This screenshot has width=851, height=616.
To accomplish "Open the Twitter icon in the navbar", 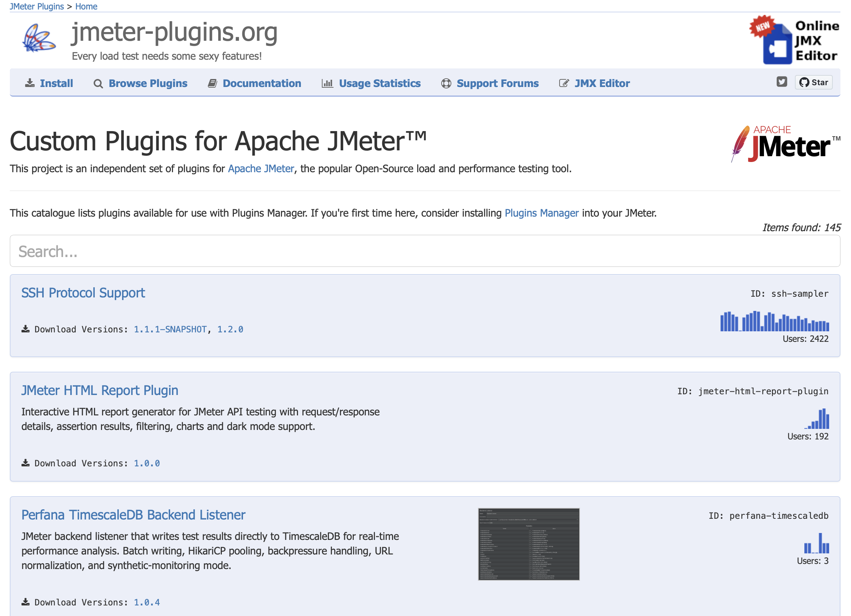I will 781,81.
